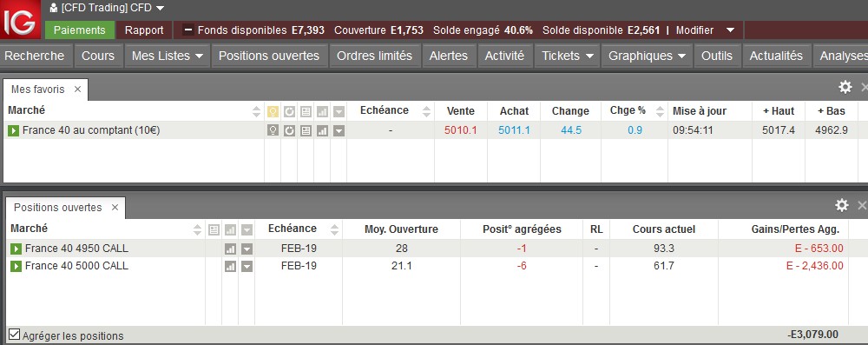
Task: Open chart icon for France 40 4950 CALL
Action: coord(230,249)
